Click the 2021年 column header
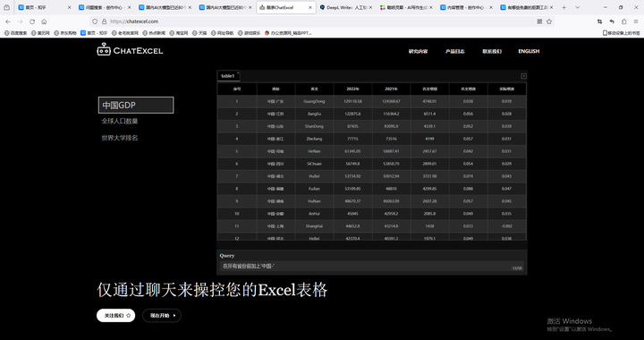The height and width of the screenshot is (340, 644). coord(392,89)
